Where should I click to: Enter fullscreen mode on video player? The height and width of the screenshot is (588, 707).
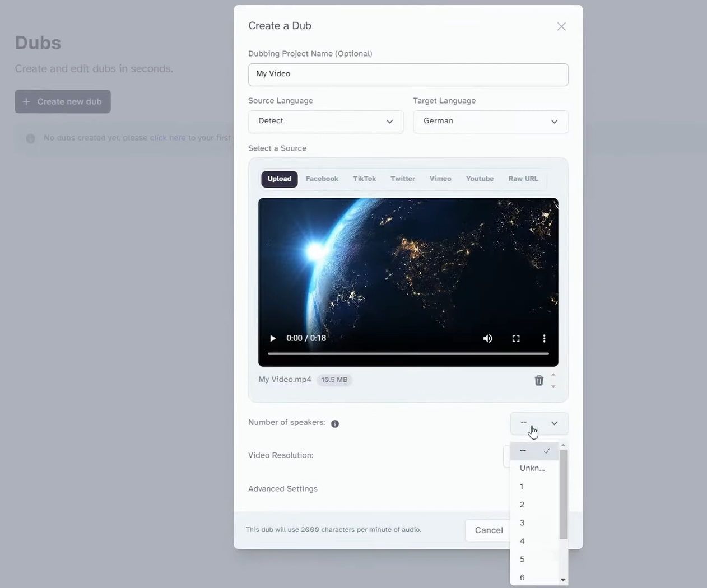[x=516, y=338]
